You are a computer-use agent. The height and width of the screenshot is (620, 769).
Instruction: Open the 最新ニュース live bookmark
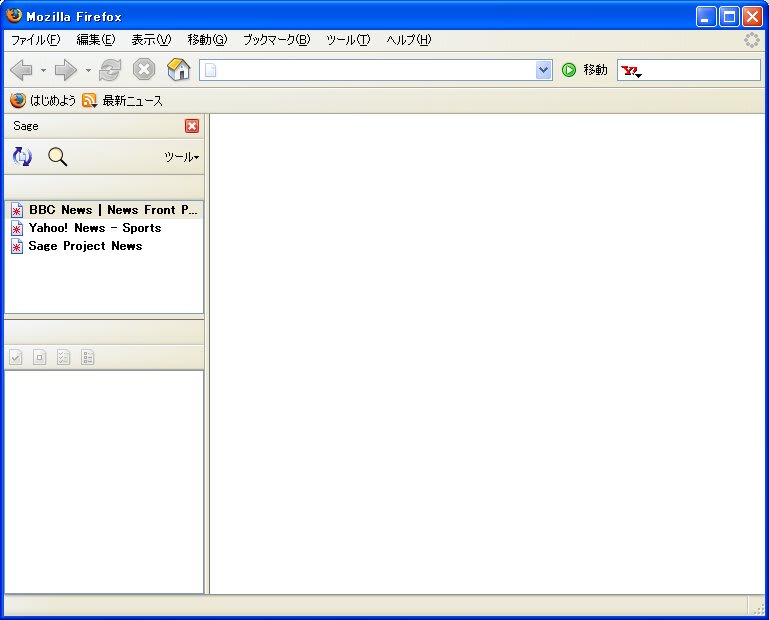[122, 101]
